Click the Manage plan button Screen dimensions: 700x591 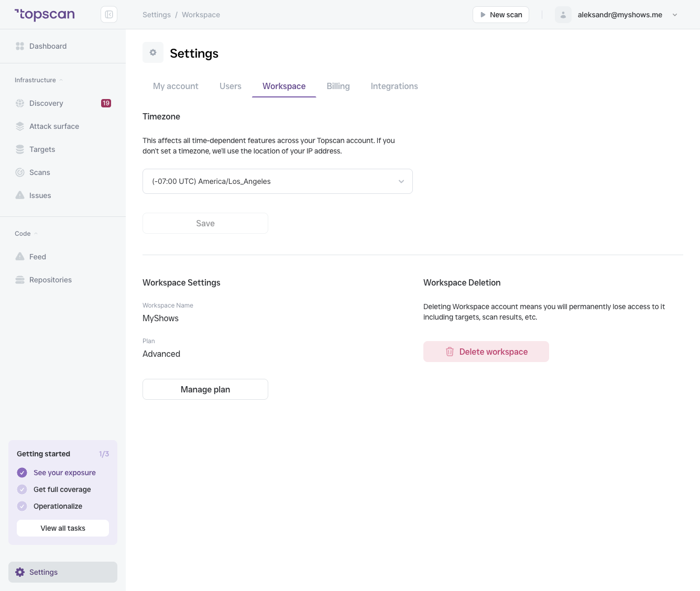pyautogui.click(x=205, y=389)
